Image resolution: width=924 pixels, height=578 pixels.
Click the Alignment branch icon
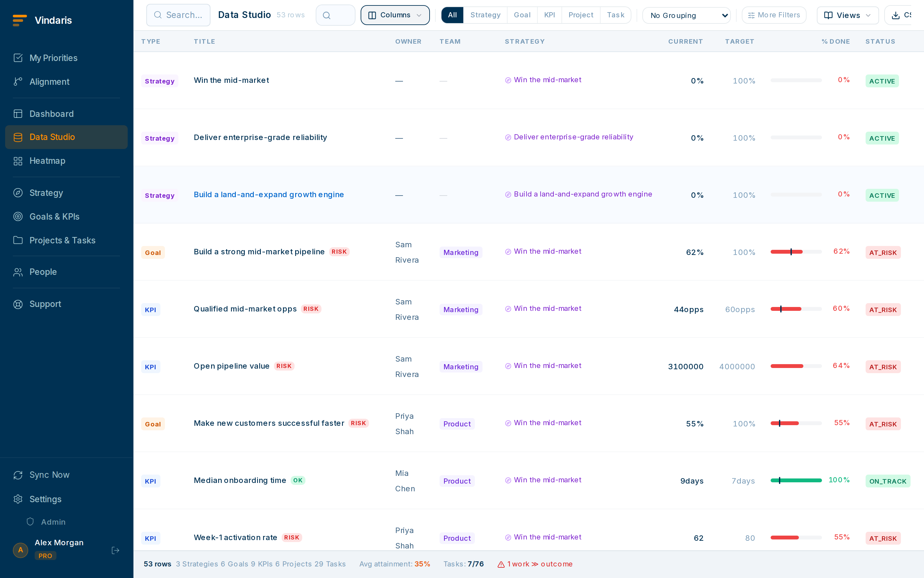pyautogui.click(x=18, y=82)
